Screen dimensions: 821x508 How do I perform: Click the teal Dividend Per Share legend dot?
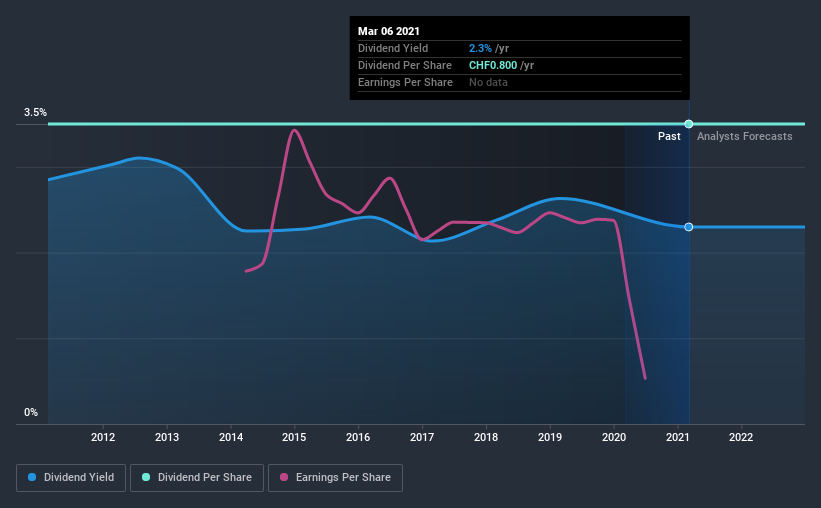point(146,477)
